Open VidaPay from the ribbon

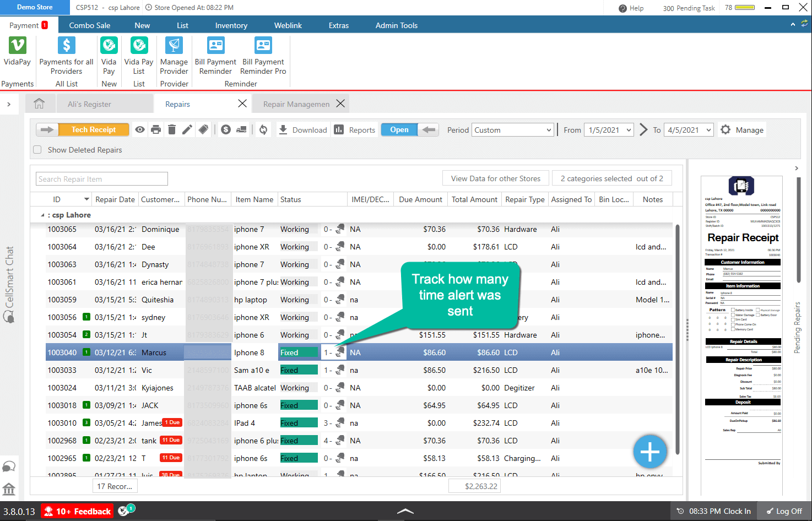coord(17,52)
